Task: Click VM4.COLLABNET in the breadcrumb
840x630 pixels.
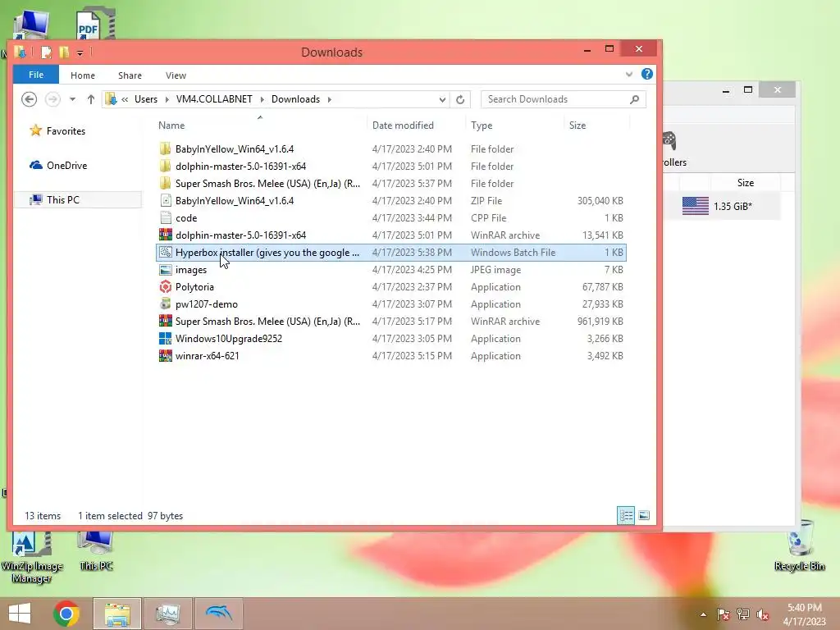Action: [214, 99]
